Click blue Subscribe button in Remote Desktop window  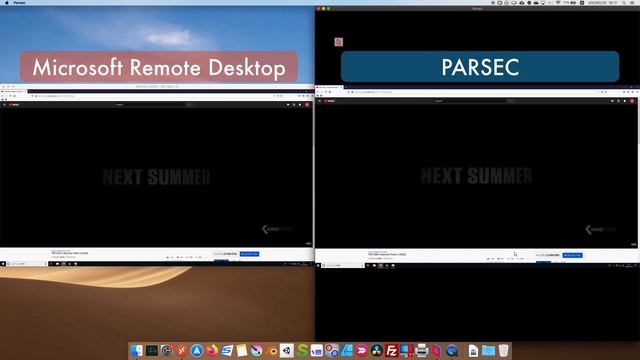(249, 254)
